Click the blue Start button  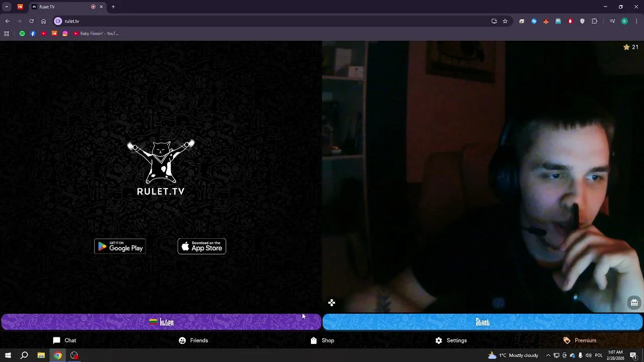pos(482,322)
